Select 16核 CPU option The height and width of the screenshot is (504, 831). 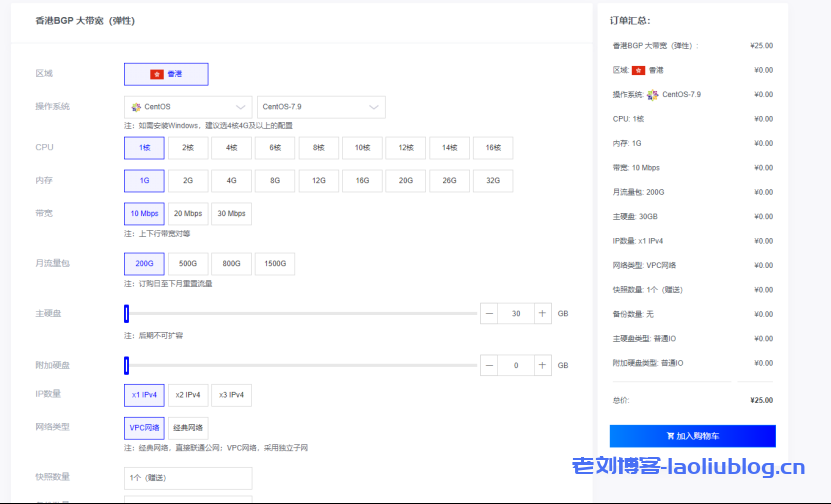[x=493, y=148]
